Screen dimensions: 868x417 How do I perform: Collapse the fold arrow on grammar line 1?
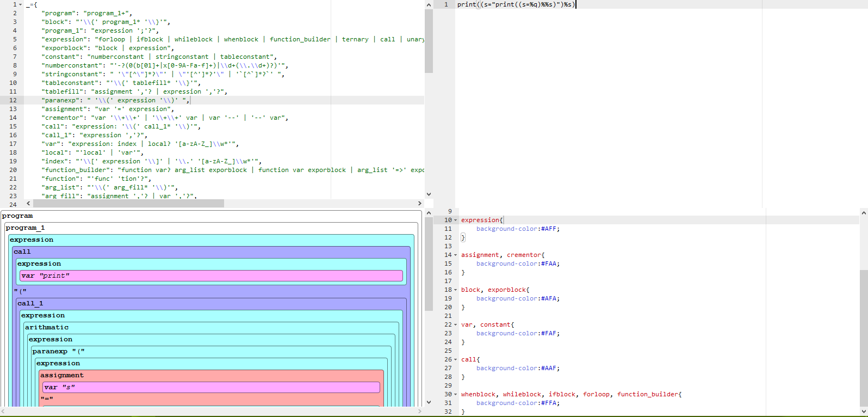21,4
